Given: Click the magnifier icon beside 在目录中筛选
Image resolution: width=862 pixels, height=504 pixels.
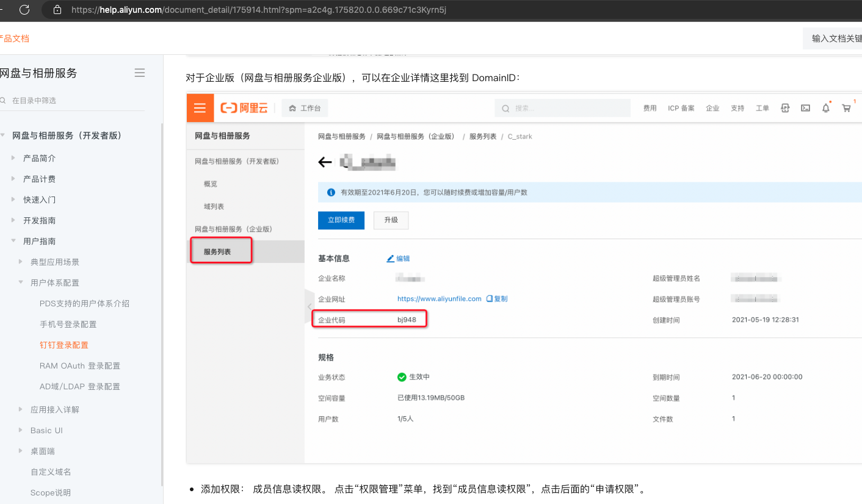Looking at the screenshot, I should click(3, 100).
